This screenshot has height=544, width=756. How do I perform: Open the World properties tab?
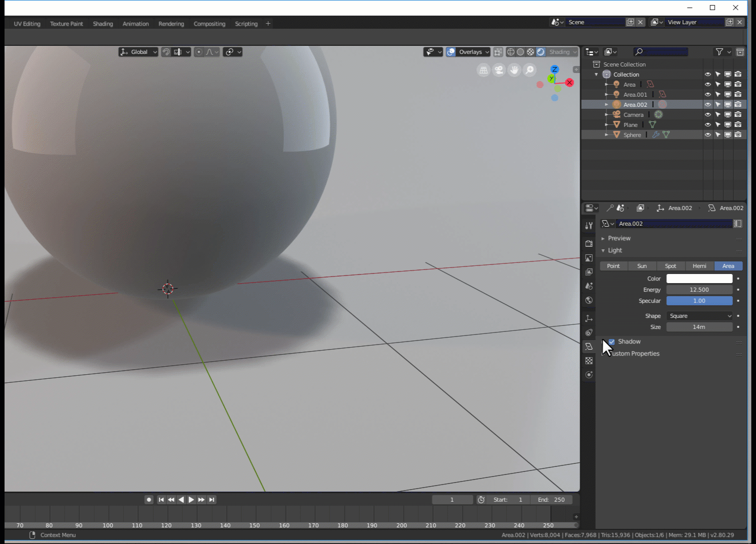[589, 300]
